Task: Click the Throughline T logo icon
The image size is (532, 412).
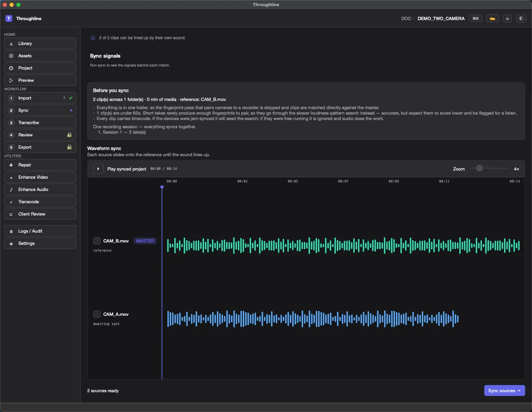Action: pos(9,19)
